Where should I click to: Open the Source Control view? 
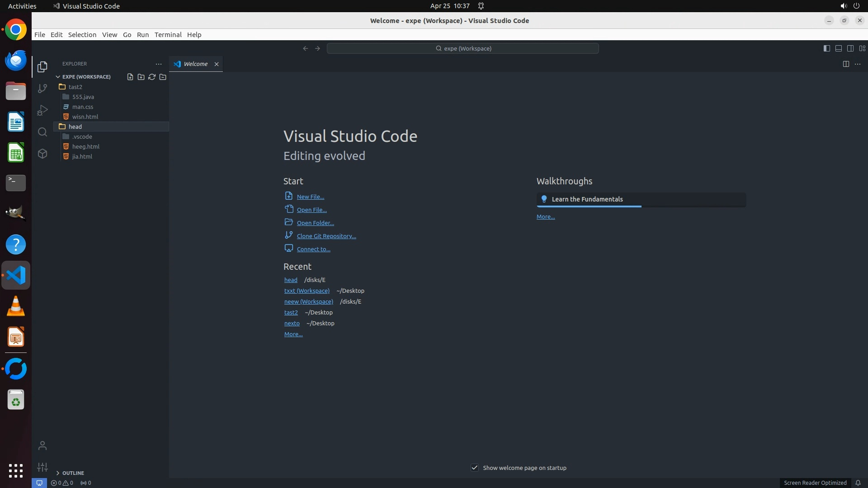[42, 89]
